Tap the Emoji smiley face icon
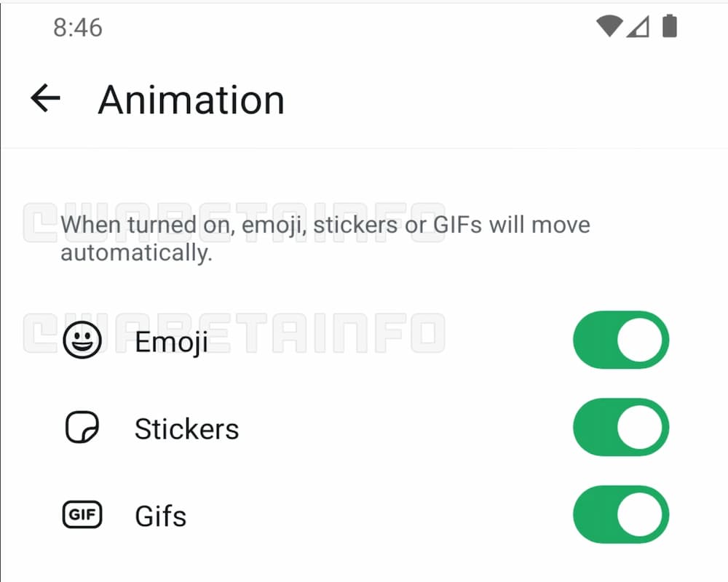The height and width of the screenshot is (582, 728). tap(82, 340)
